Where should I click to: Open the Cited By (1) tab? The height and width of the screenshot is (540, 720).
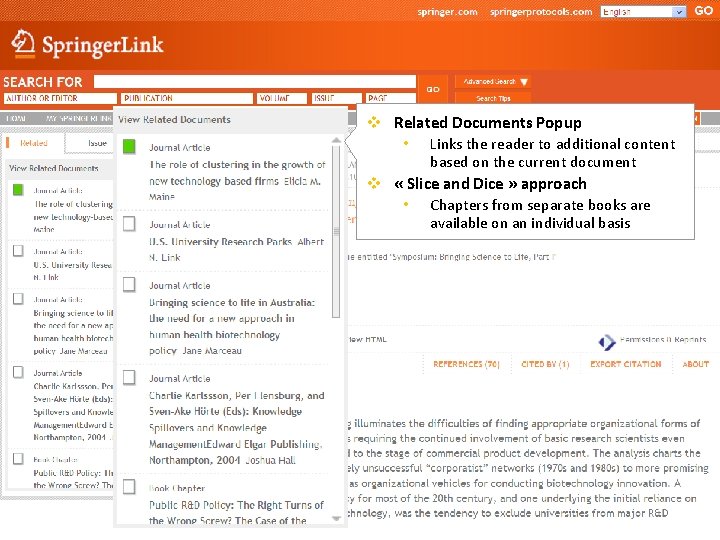(x=545, y=364)
